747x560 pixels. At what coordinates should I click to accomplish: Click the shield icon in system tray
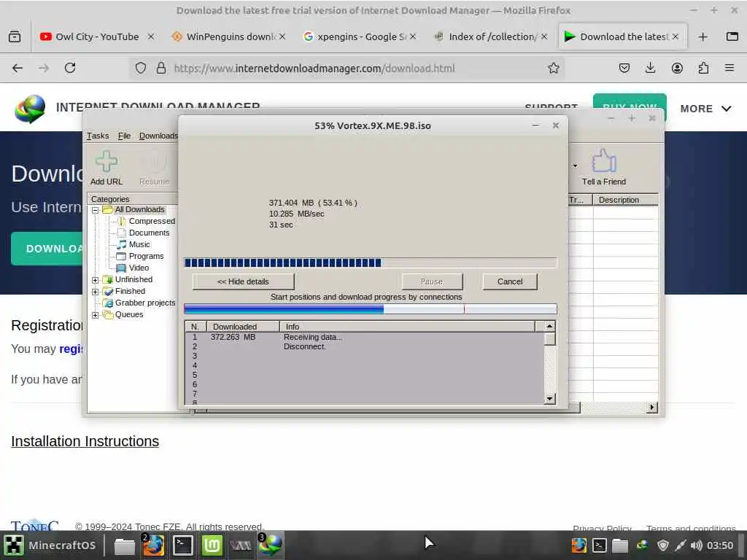[x=662, y=545]
